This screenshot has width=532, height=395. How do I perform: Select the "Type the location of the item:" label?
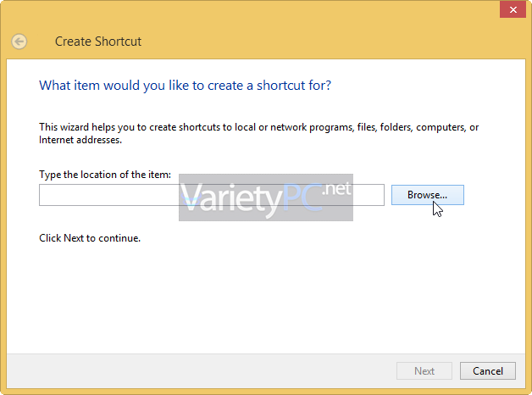point(105,175)
